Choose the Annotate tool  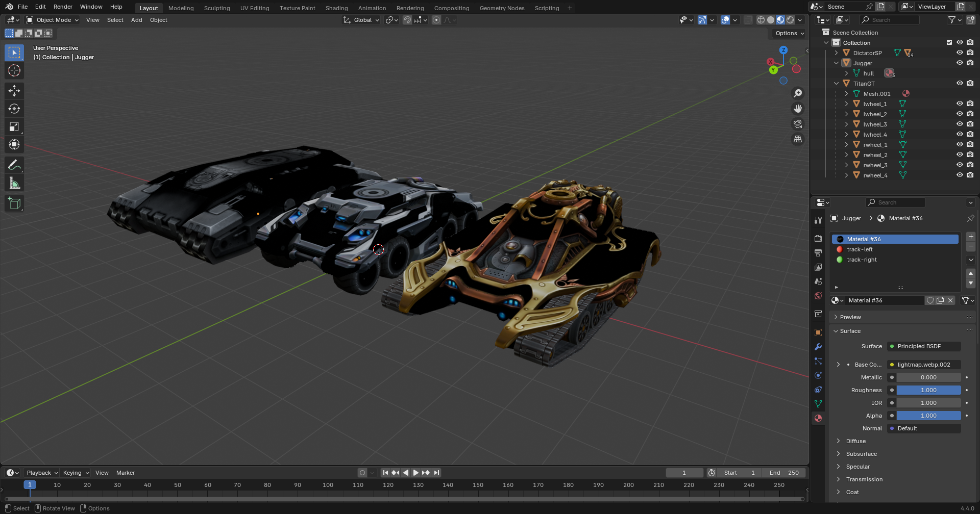point(14,165)
